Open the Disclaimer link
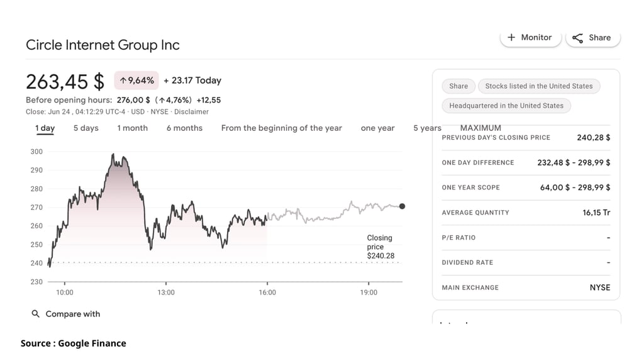644x358 pixels. (x=191, y=112)
